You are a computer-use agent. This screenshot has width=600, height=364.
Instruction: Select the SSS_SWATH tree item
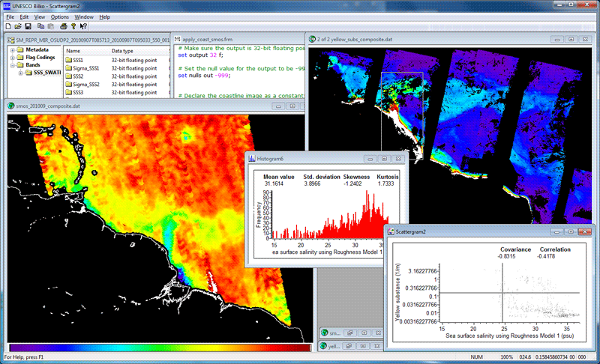point(47,73)
